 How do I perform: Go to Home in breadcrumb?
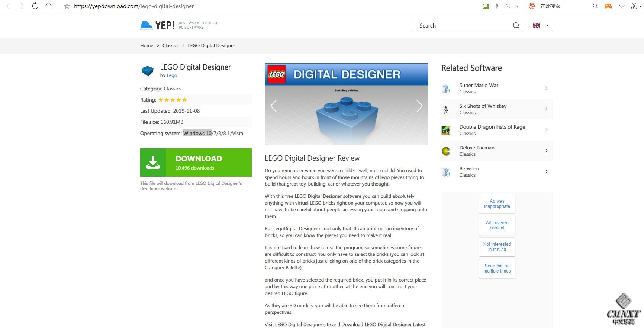pos(146,45)
